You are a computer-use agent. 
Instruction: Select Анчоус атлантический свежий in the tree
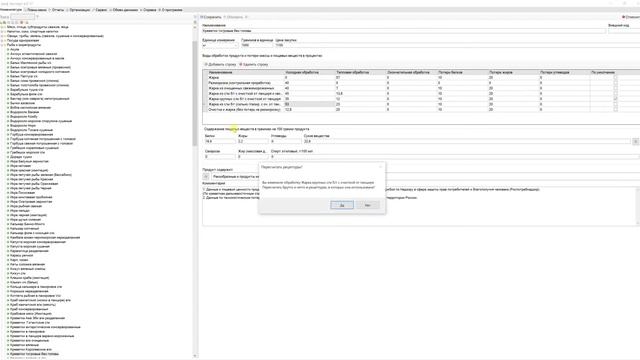[x=33, y=54]
